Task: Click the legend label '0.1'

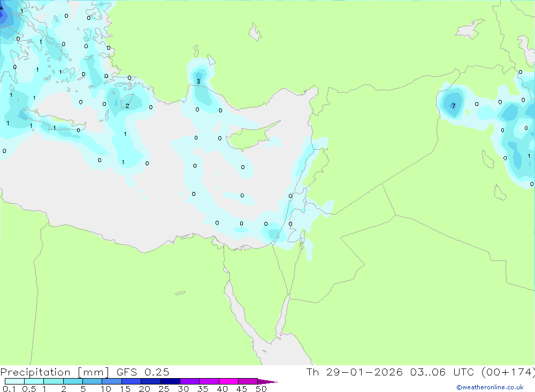Action: point(9,389)
